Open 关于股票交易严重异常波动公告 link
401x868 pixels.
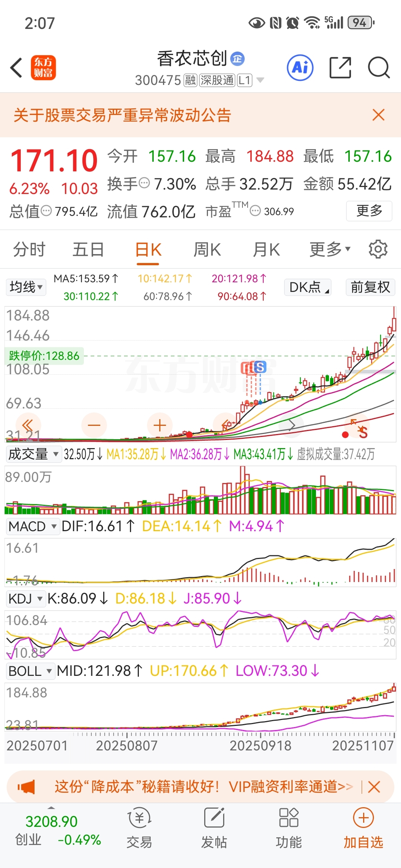click(x=123, y=115)
